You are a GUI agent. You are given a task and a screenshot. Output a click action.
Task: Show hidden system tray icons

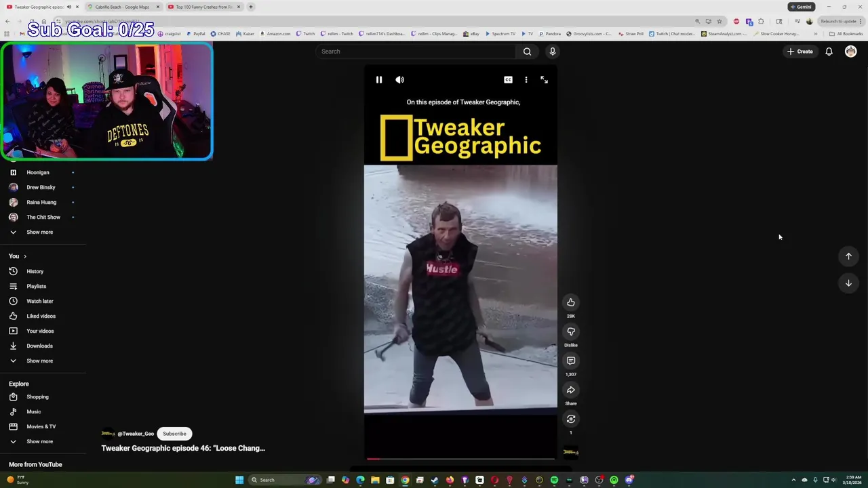(x=795, y=480)
